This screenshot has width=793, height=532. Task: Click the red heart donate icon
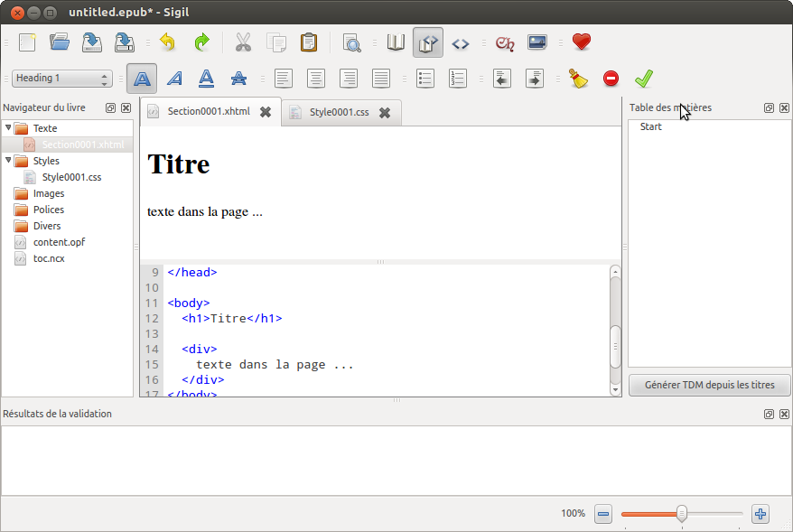coord(582,42)
